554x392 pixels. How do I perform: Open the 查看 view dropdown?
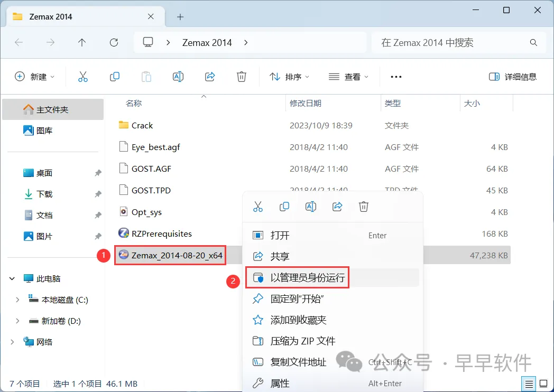point(348,77)
